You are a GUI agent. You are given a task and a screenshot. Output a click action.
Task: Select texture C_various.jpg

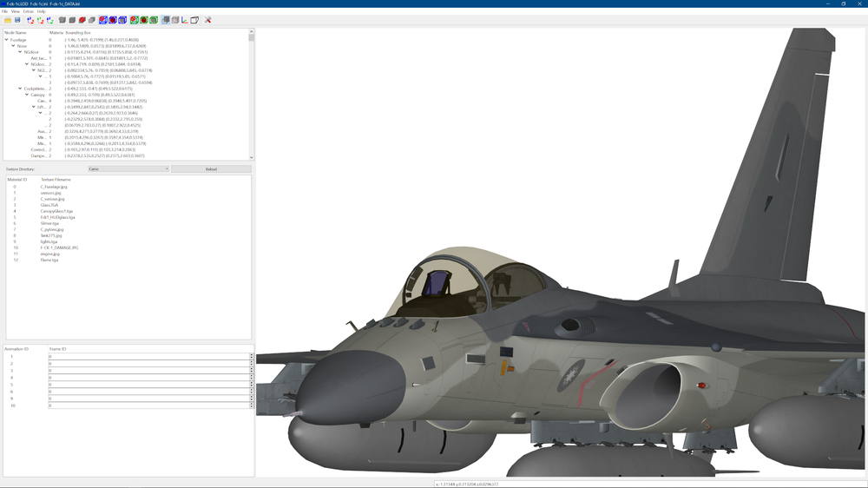(52, 199)
